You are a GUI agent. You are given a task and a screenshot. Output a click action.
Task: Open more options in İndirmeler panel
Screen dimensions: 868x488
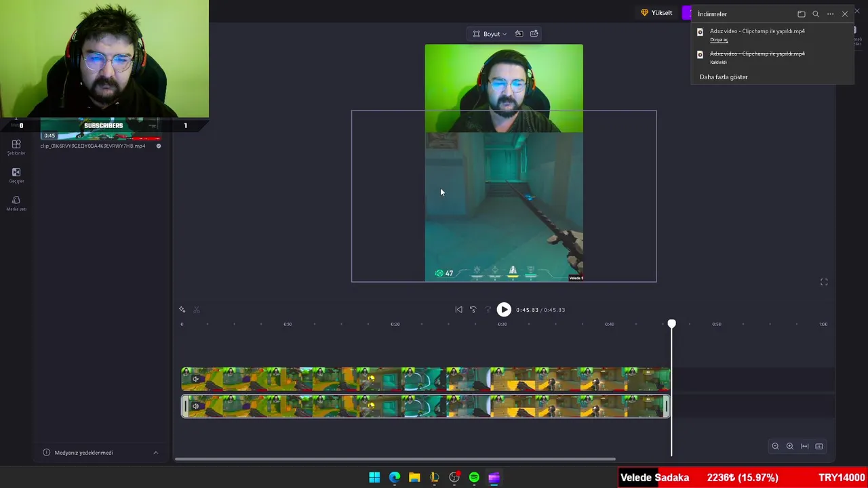click(x=830, y=14)
